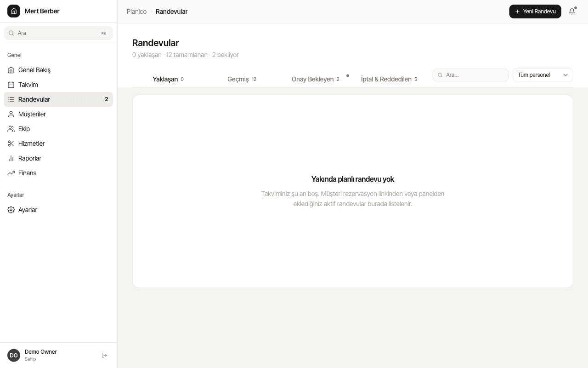Focus the sidebar Ara search field
The width and height of the screenshot is (588, 368).
[x=58, y=33]
